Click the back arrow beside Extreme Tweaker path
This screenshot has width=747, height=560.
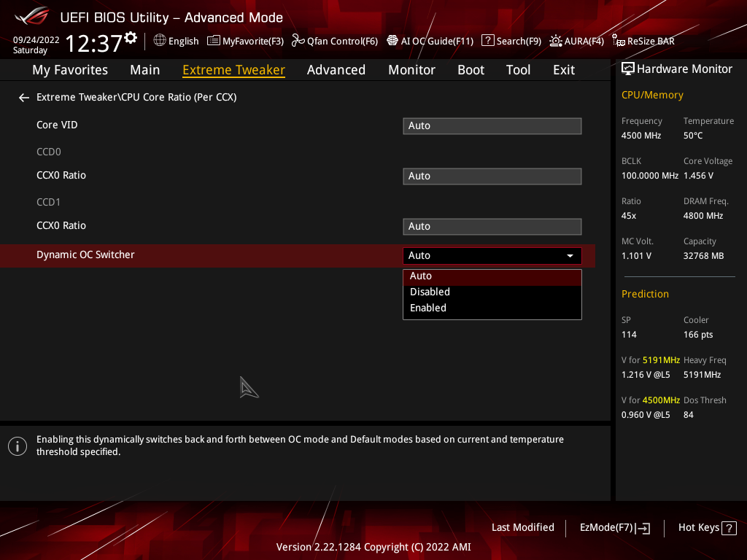click(x=24, y=97)
